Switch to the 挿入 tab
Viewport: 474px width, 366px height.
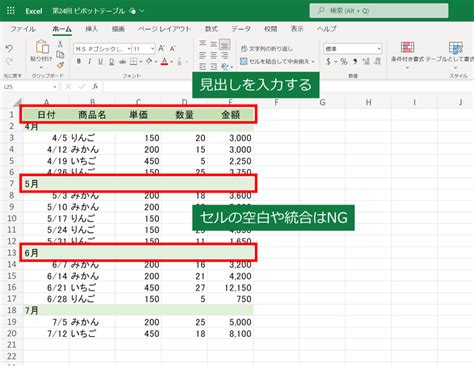(x=91, y=29)
